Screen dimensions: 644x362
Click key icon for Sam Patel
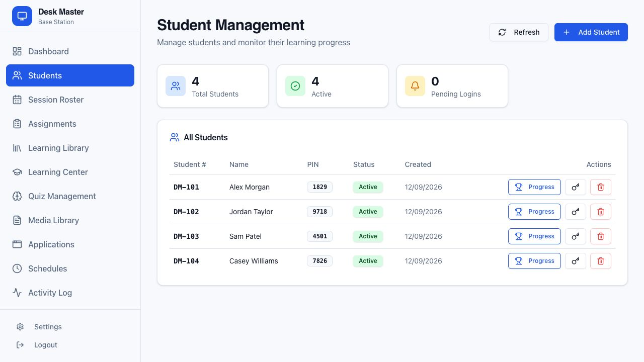click(576, 236)
